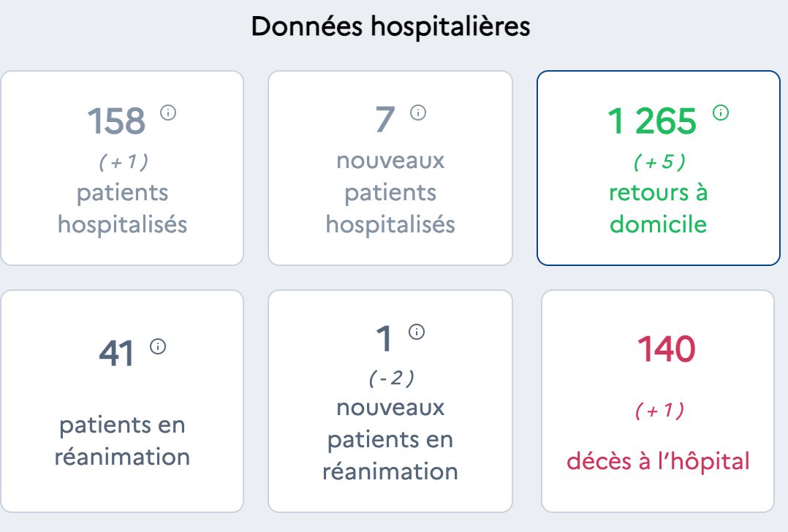Click the (-2) change indicator
This screenshot has width=788, height=532.
(x=390, y=378)
